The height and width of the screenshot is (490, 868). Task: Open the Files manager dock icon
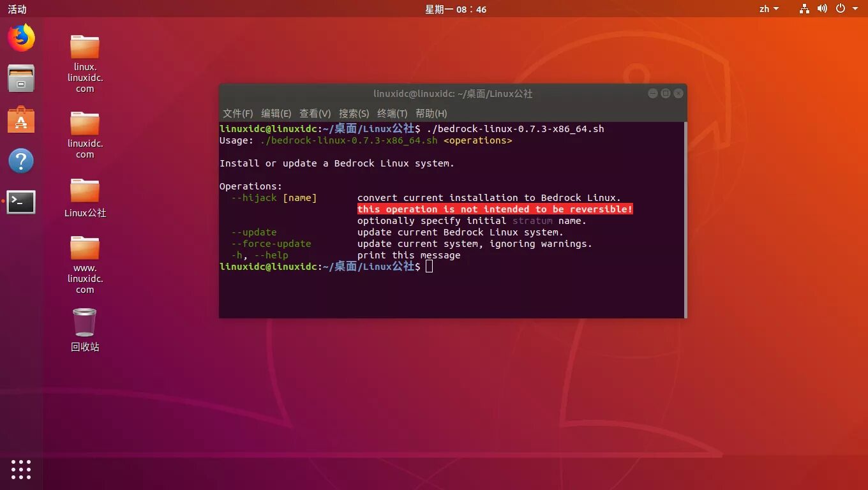point(21,78)
